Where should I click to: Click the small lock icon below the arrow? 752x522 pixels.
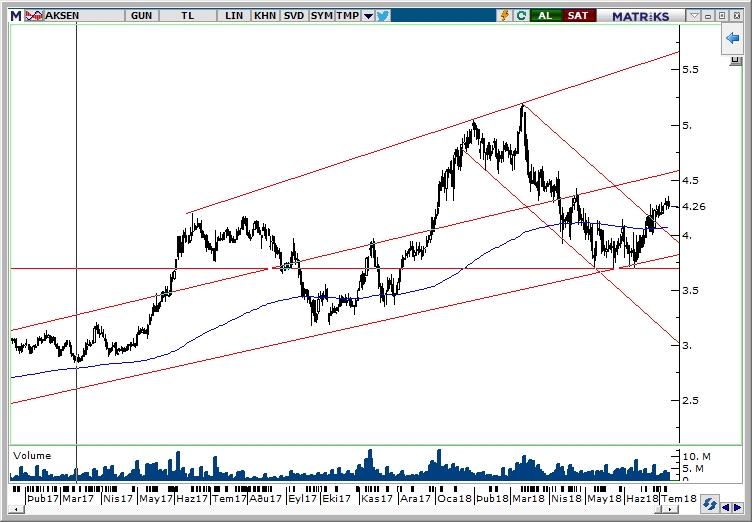pyautogui.click(x=735, y=60)
